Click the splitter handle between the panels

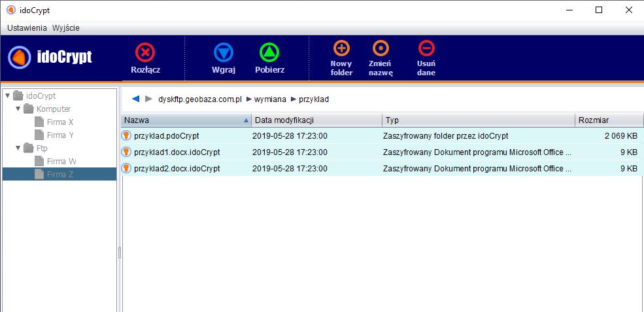tap(120, 252)
